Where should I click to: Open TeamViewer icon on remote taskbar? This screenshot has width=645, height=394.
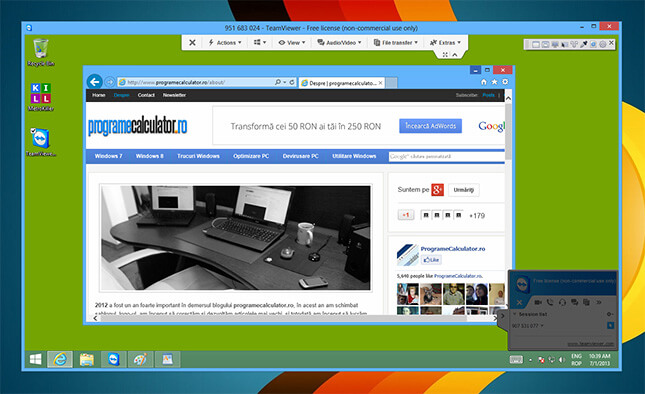(x=114, y=359)
